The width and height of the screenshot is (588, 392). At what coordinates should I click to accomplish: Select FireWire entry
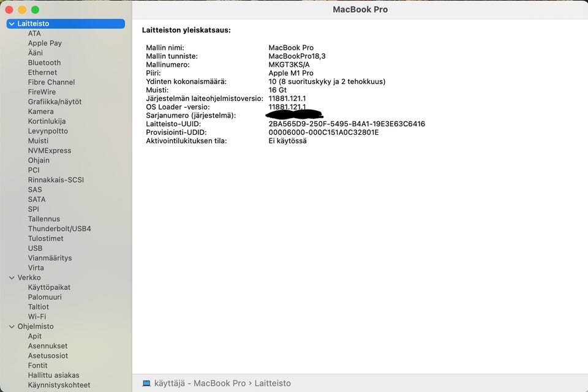pyautogui.click(x=42, y=92)
